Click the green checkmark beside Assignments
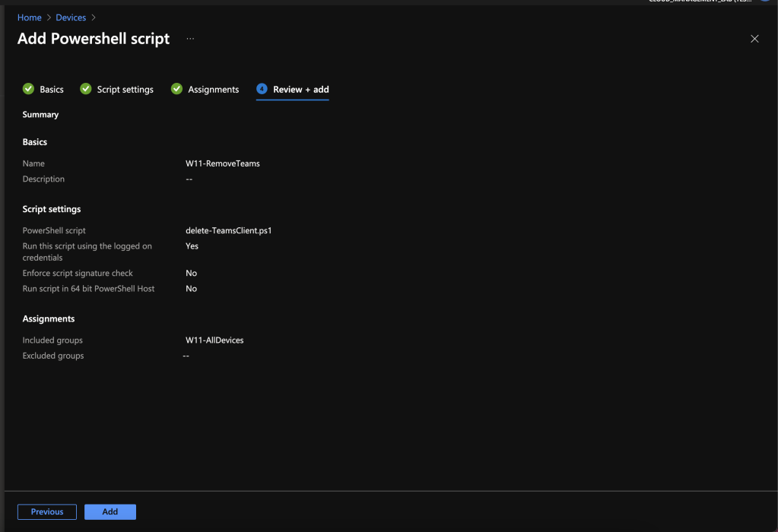 pyautogui.click(x=176, y=89)
